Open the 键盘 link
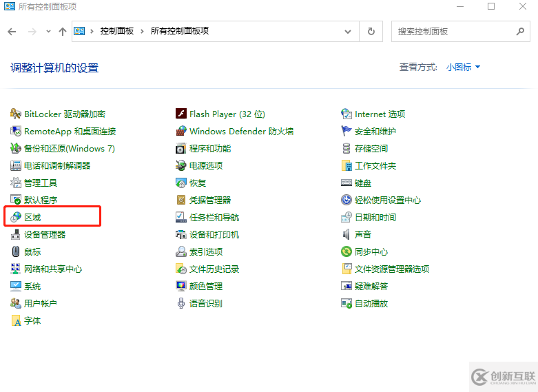Viewport: 538px width, 392px height. (x=362, y=183)
